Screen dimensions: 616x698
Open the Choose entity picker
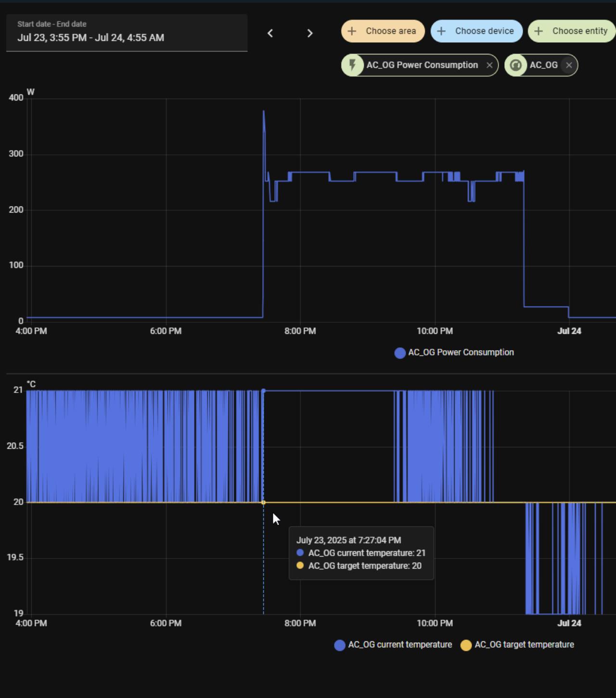pyautogui.click(x=579, y=31)
